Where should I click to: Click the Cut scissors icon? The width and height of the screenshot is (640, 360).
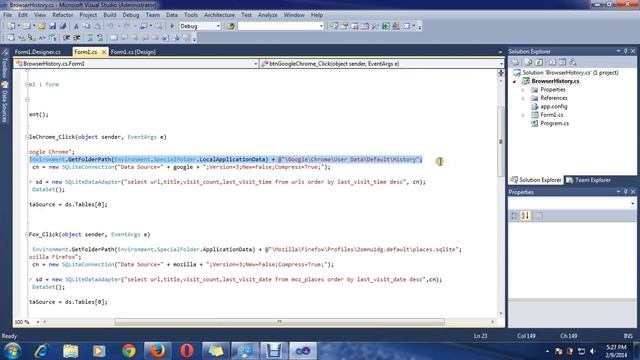click(76, 26)
